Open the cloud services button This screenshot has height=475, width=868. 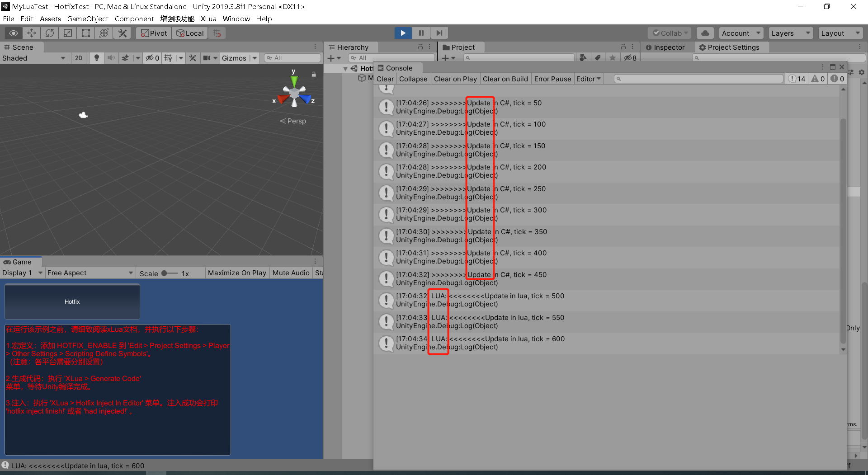click(x=705, y=33)
